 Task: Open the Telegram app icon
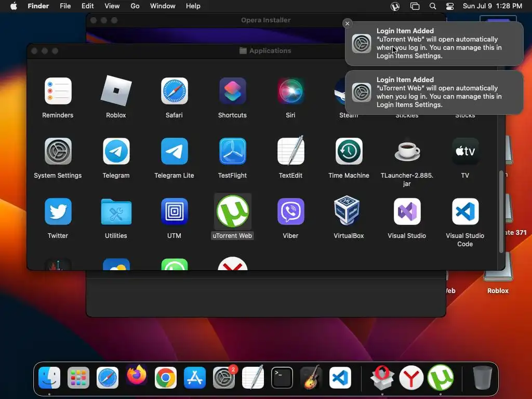click(116, 151)
